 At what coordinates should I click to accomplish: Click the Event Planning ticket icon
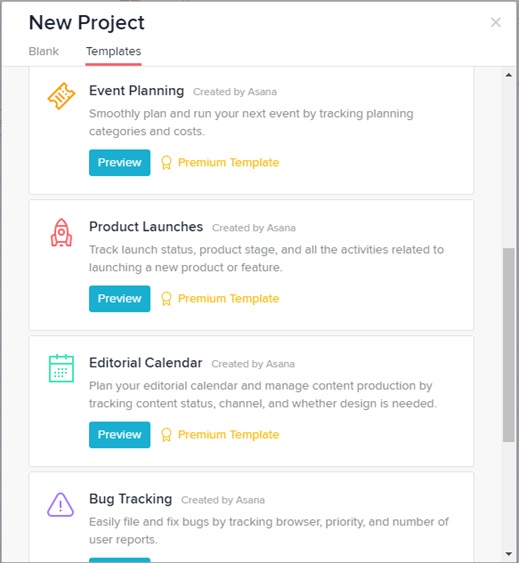coord(61,96)
